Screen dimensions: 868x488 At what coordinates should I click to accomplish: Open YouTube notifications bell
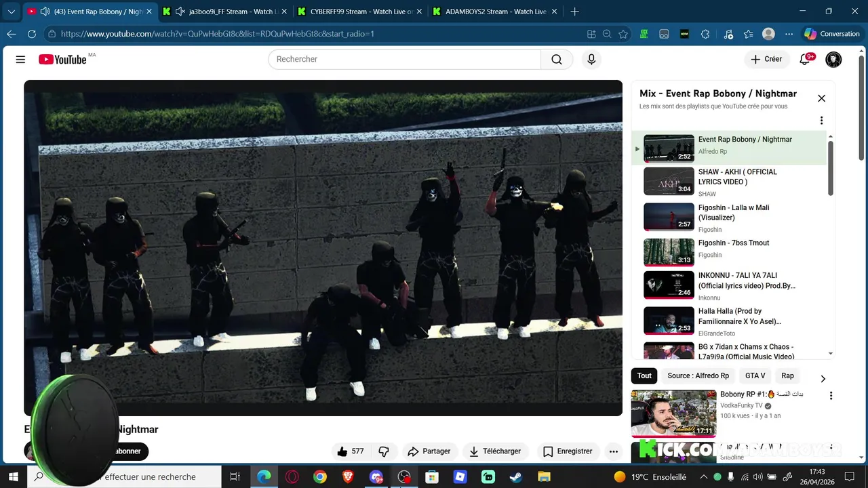coord(805,59)
